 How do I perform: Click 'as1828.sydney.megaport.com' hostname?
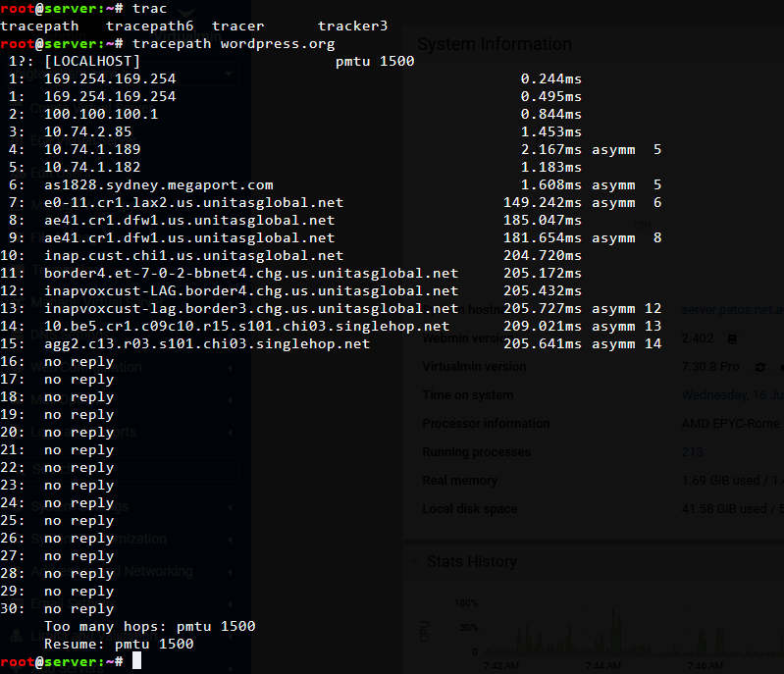[159, 185]
